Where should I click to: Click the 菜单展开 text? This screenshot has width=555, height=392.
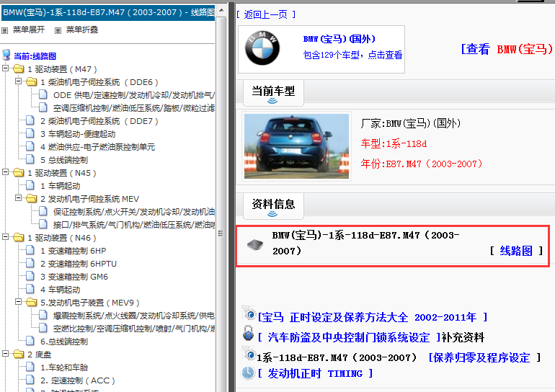coord(29,30)
